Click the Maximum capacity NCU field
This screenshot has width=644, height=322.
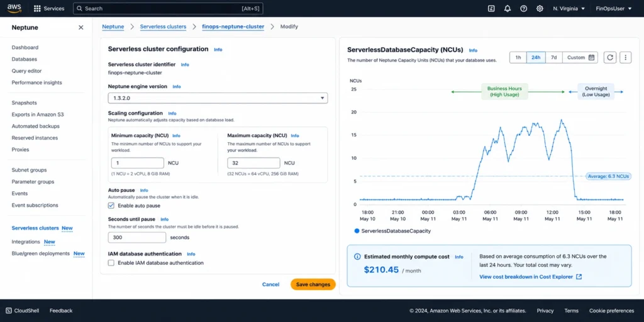click(x=254, y=163)
